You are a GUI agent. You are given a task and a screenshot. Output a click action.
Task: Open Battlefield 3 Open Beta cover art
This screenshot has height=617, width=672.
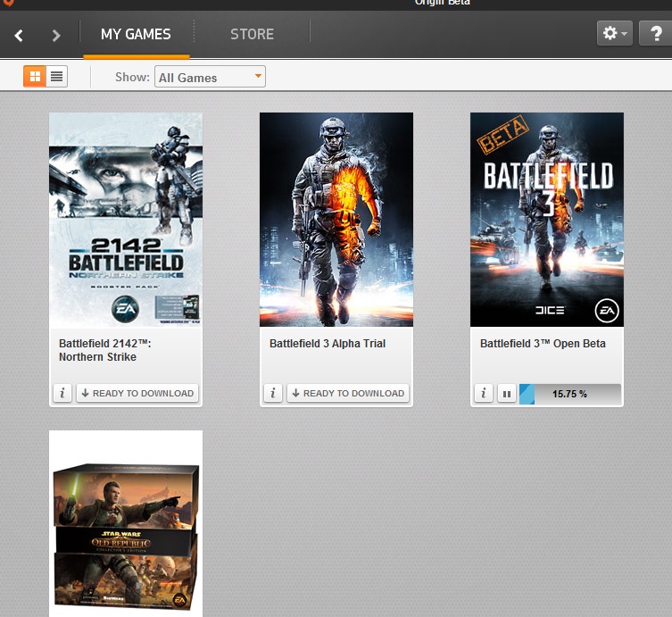(x=547, y=220)
